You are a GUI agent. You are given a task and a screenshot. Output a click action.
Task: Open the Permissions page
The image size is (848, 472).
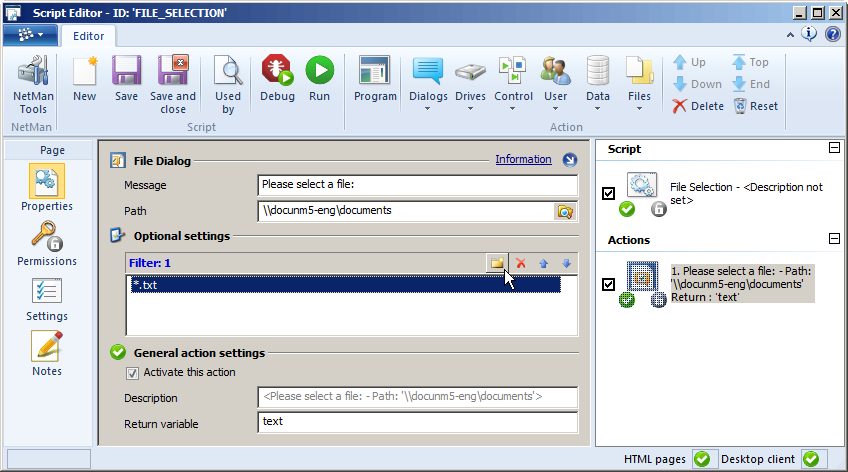[x=47, y=243]
